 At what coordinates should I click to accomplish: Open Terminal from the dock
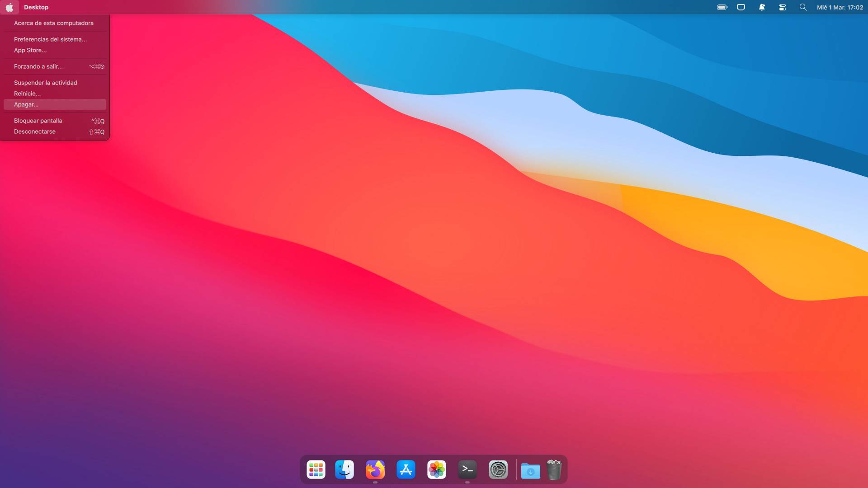click(x=467, y=469)
